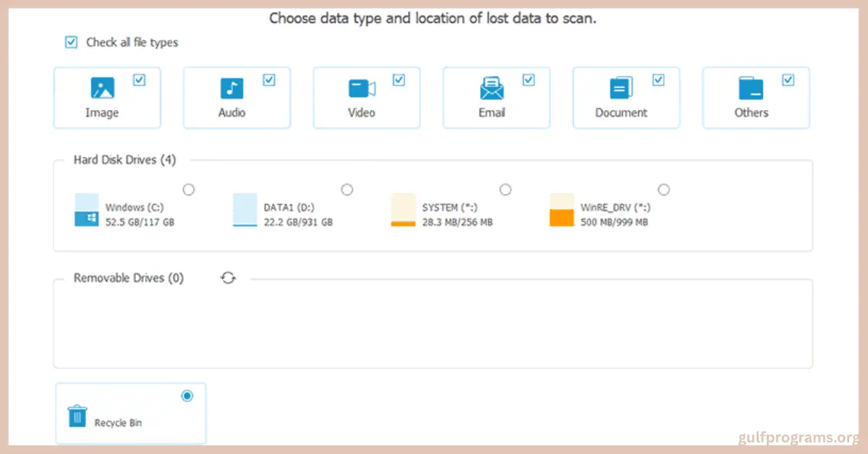Uncheck the Image file type checkbox
Screen dimensions: 868x454
140,80
